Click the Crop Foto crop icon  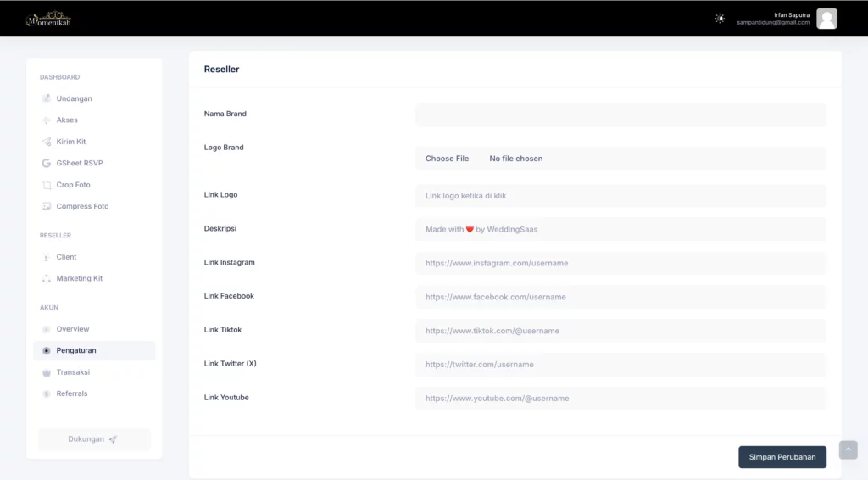(x=47, y=185)
